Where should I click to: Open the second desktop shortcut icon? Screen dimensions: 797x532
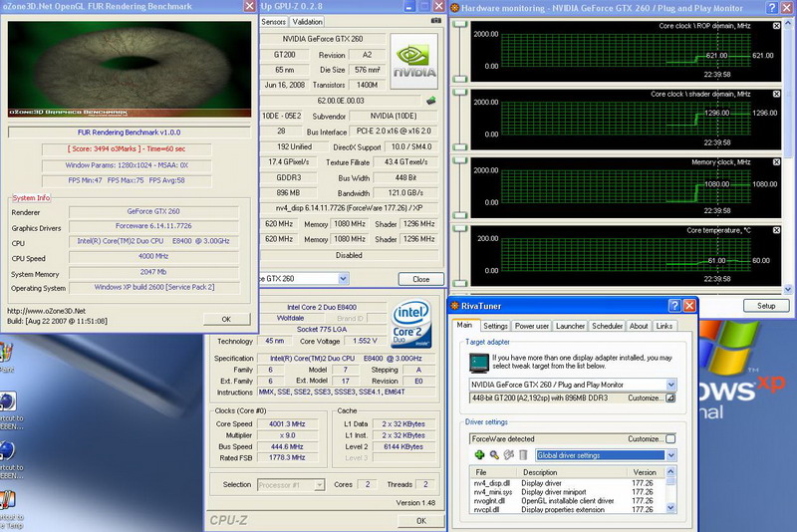point(7,401)
